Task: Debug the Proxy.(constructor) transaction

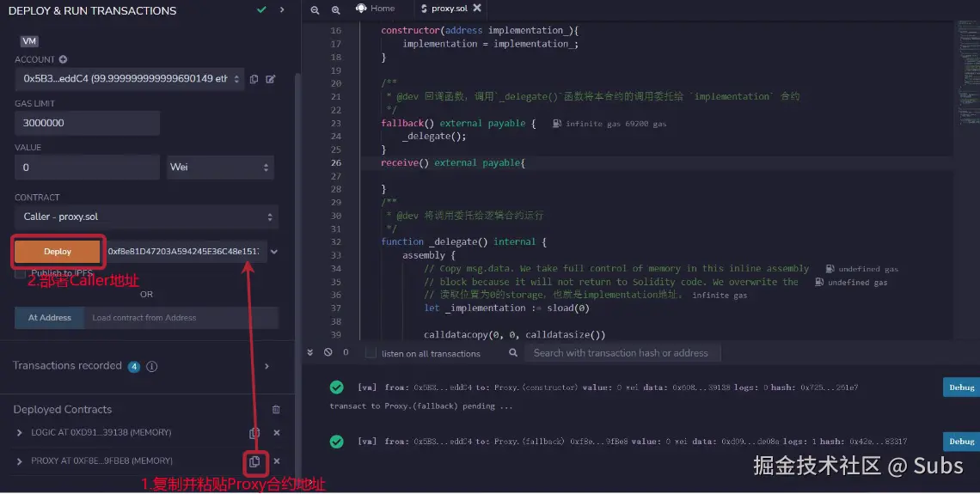Action: (x=961, y=387)
